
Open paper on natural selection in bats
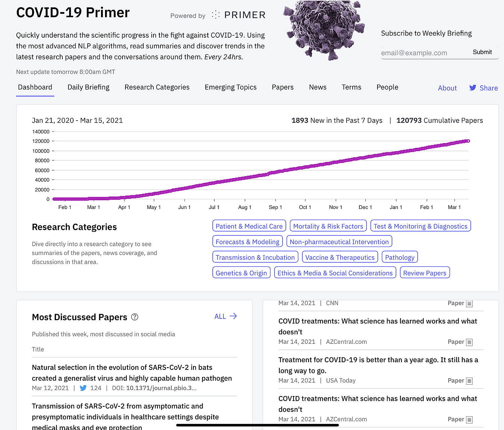pos(132,373)
